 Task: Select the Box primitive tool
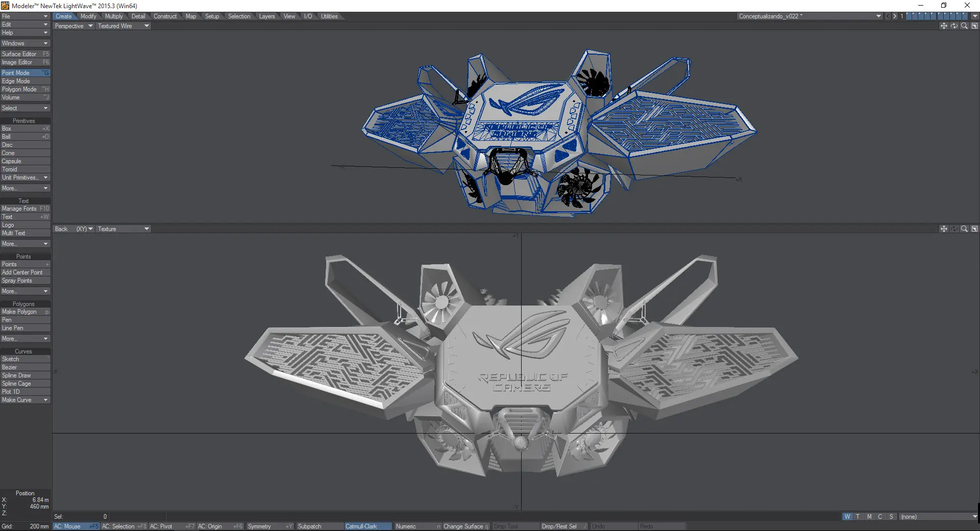25,129
